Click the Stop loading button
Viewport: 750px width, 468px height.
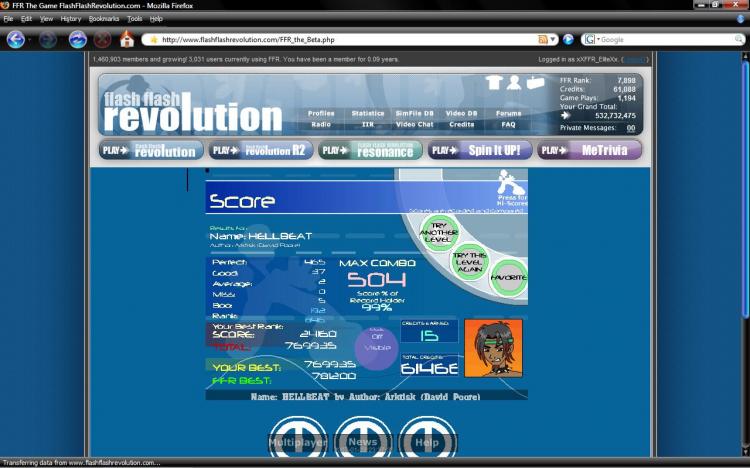pyautogui.click(x=102, y=40)
